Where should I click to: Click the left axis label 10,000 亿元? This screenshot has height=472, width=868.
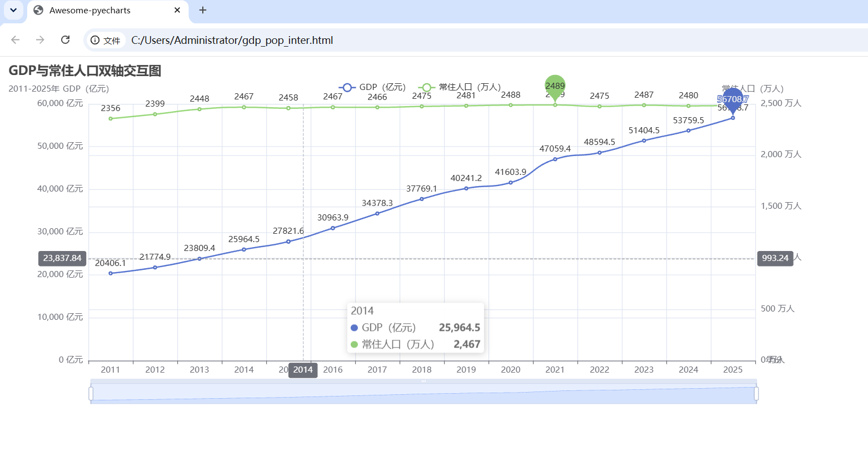(x=60, y=317)
